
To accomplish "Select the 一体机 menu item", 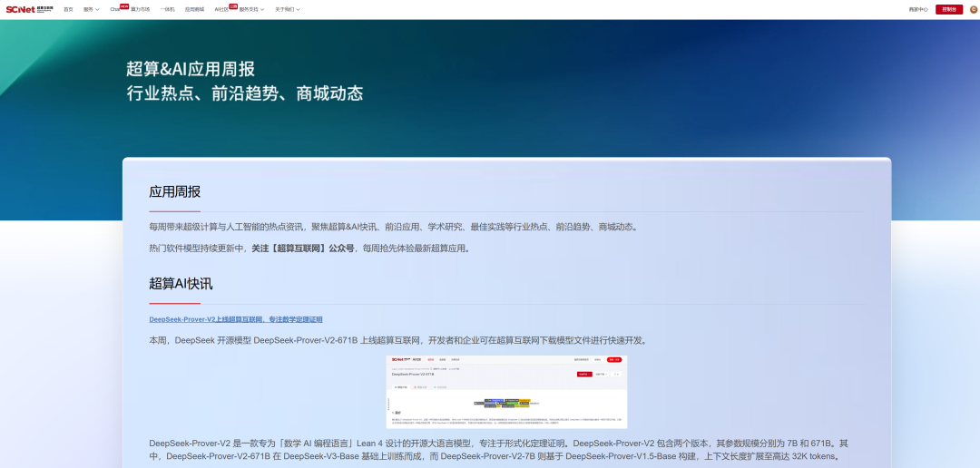I will (168, 9).
